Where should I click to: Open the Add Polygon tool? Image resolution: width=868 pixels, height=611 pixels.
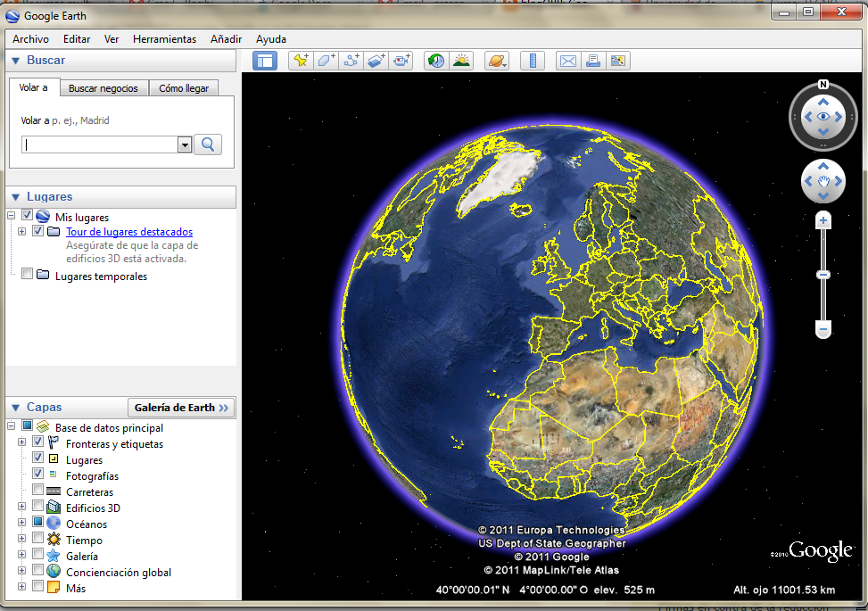325,61
